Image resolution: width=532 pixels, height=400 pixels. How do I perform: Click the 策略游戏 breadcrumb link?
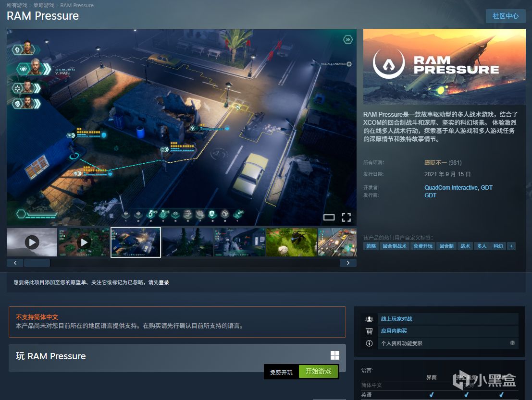tap(43, 5)
